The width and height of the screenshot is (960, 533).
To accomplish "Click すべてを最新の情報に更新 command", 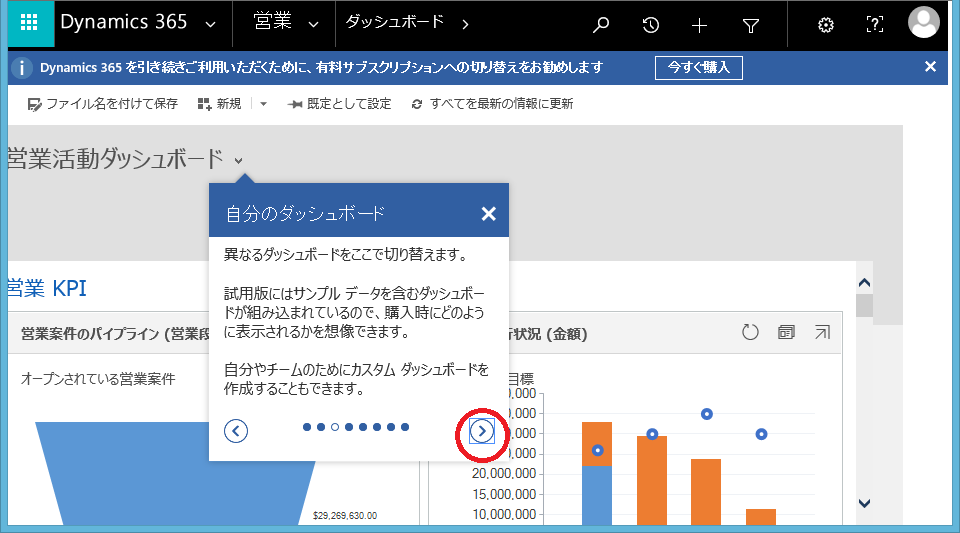I will [492, 104].
